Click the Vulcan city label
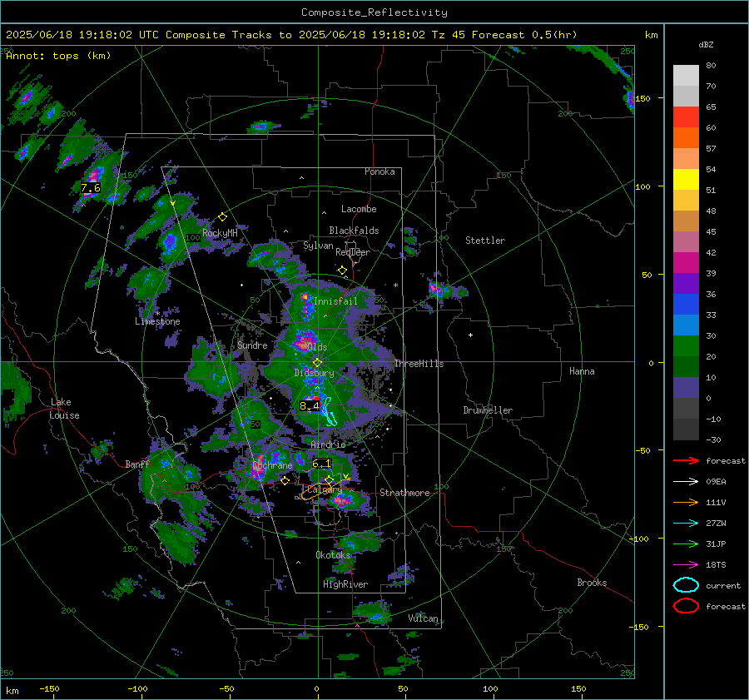Viewport: 749px width, 700px height. (x=424, y=618)
